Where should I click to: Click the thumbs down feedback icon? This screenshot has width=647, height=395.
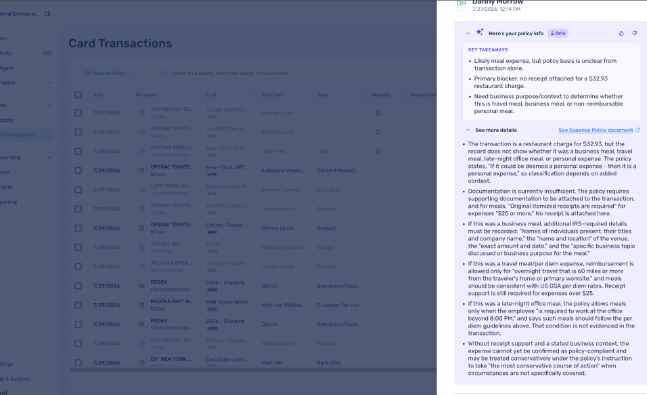click(x=635, y=33)
